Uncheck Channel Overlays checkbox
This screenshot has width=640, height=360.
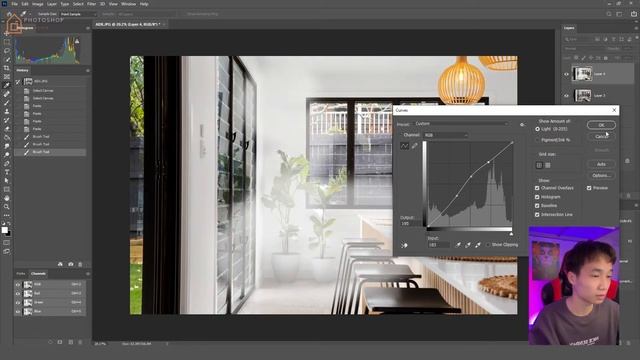tap(537, 188)
